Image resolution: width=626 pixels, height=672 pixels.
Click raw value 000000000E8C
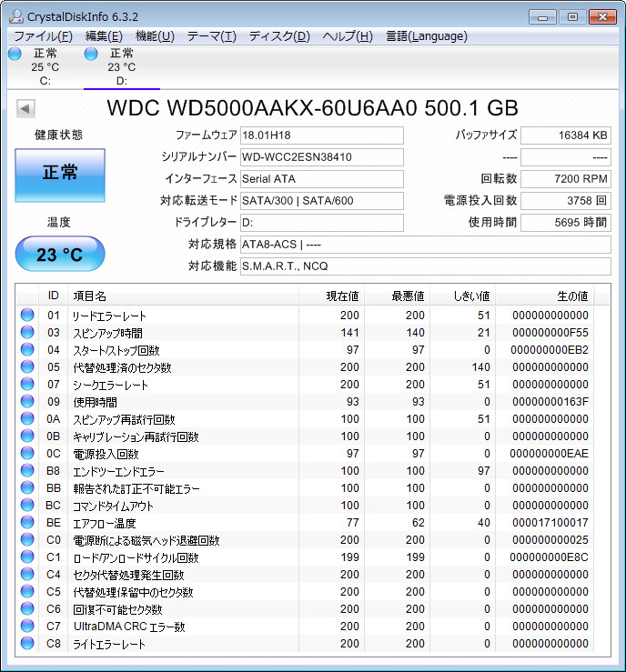pyautogui.click(x=549, y=557)
